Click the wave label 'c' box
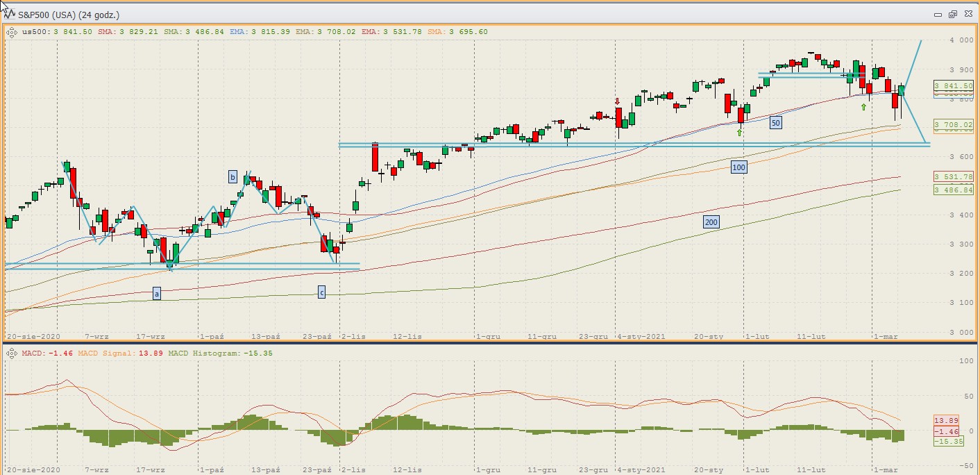 321,293
